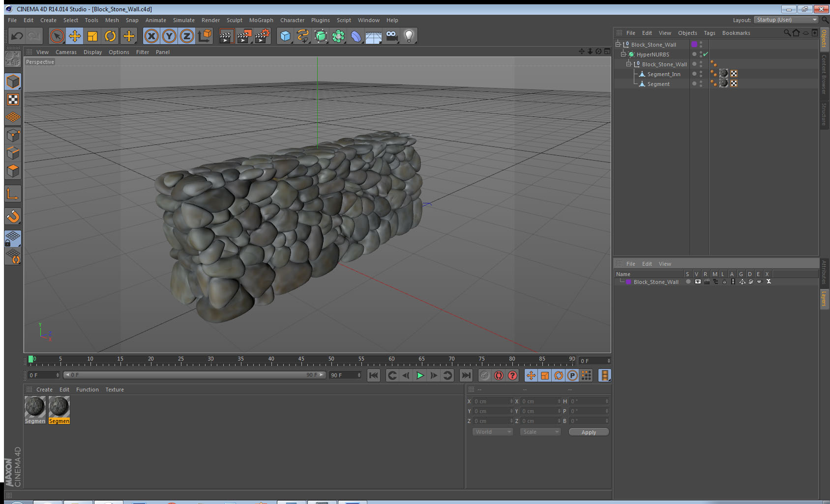Toggle Autokeying button
The width and height of the screenshot is (830, 504).
pyautogui.click(x=499, y=375)
